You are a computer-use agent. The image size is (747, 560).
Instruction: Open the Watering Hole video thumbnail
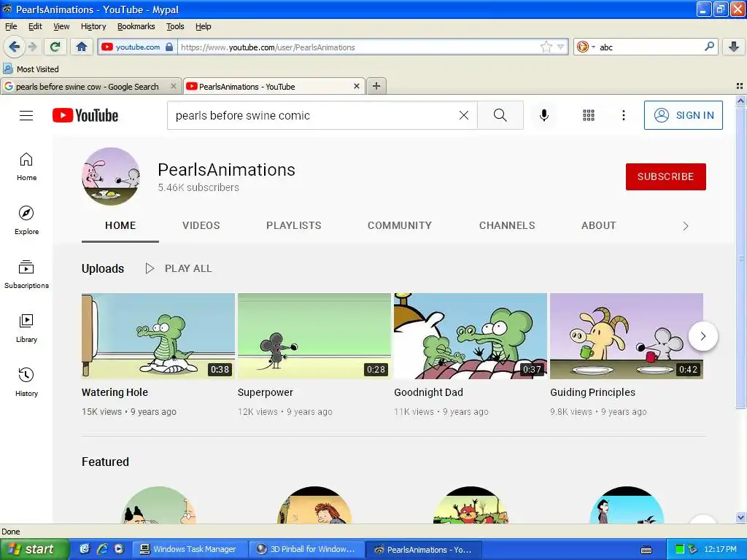pos(158,335)
